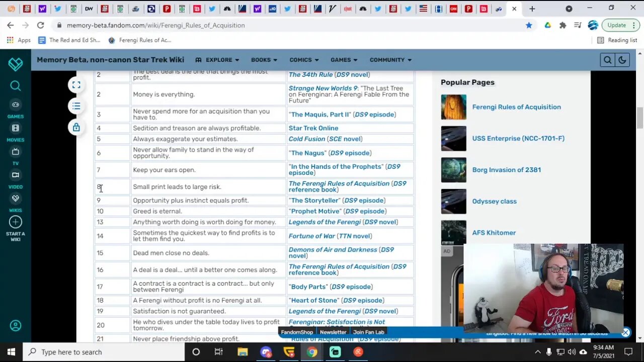The image size is (644, 362).
Task: Open user profile avatar in sidebar
Action: (16, 326)
